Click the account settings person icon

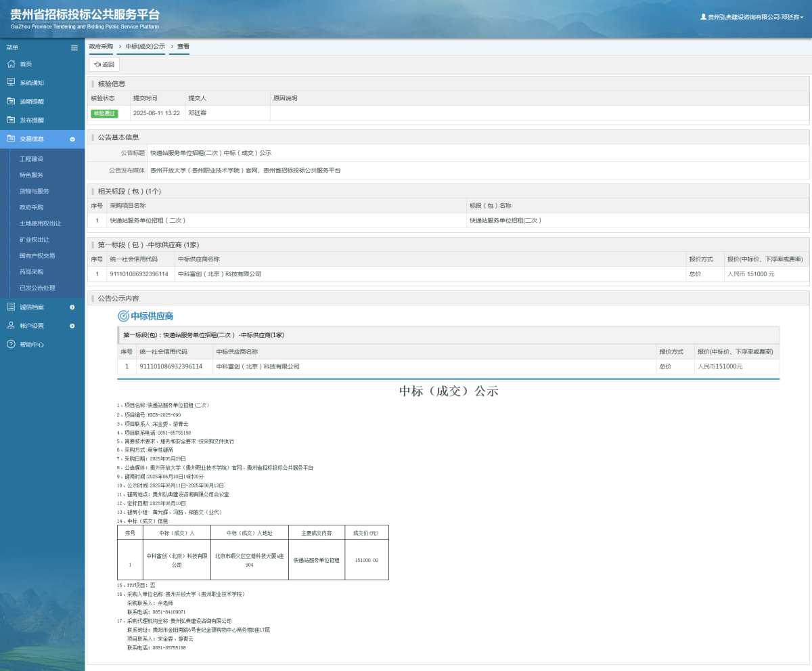[x=11, y=326]
